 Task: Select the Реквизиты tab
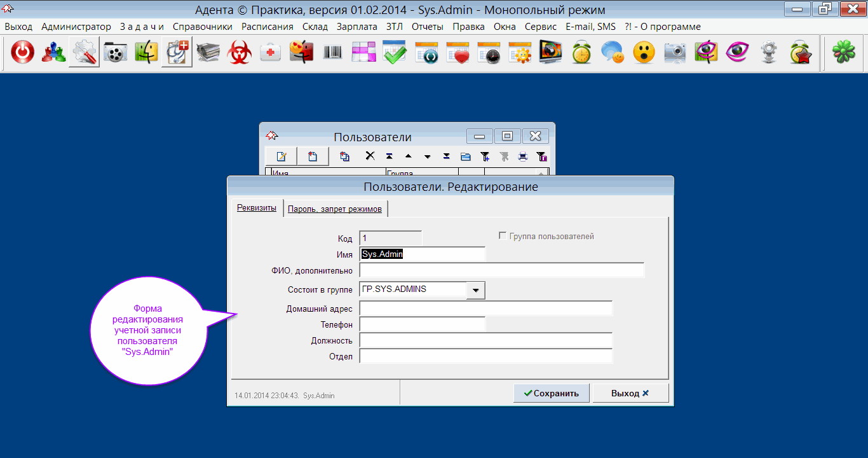coord(256,208)
